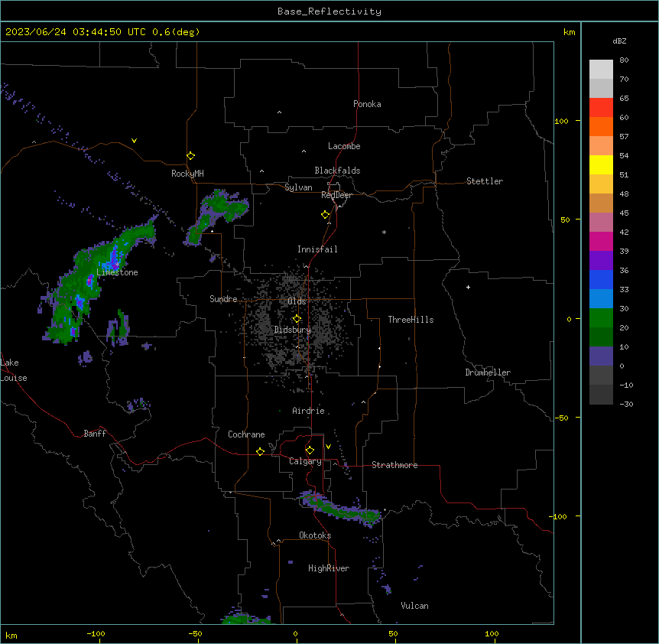Click the Ponoka city label
659x644 pixels.
pos(367,104)
